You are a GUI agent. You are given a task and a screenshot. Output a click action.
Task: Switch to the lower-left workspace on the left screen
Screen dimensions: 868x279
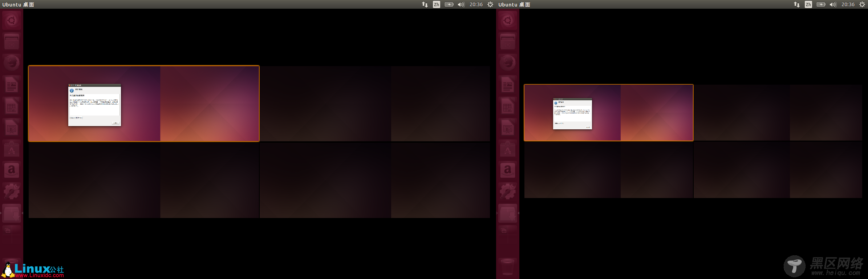coord(144,180)
